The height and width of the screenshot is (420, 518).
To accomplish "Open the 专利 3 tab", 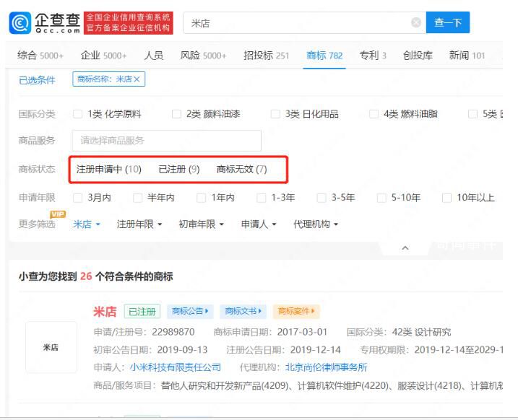I will [373, 55].
